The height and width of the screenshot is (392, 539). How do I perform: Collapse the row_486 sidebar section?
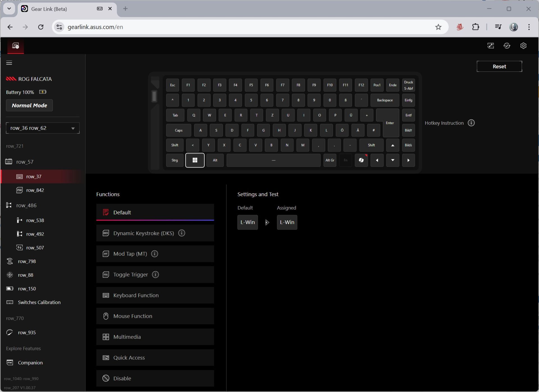click(x=26, y=205)
